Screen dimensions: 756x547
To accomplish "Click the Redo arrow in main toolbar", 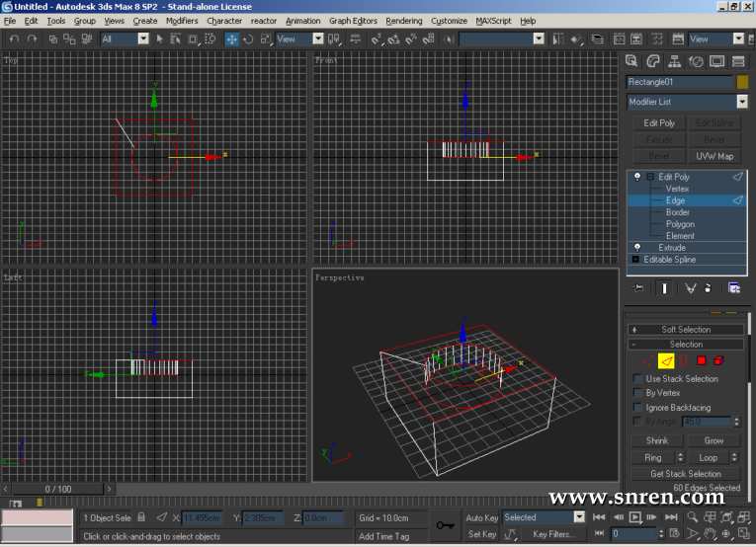I will tap(33, 39).
